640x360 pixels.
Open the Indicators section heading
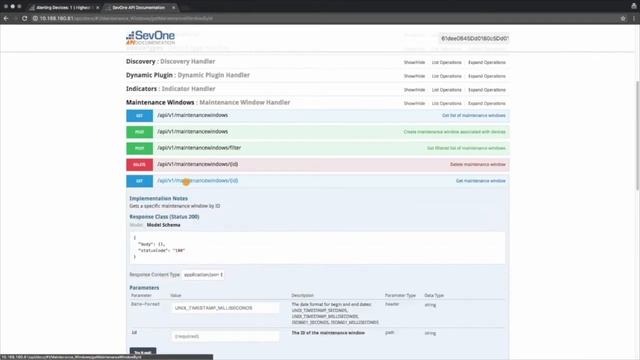click(x=171, y=89)
